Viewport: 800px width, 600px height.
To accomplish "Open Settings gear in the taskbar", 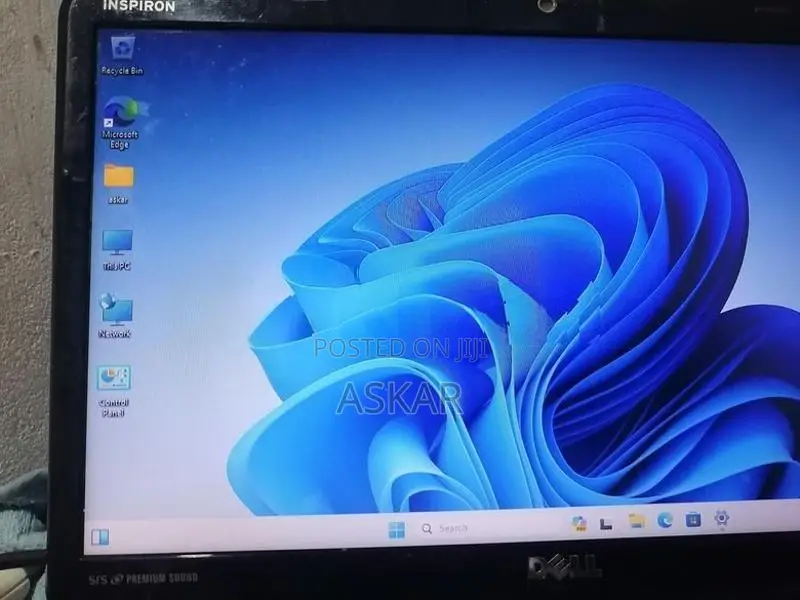I will (x=721, y=518).
